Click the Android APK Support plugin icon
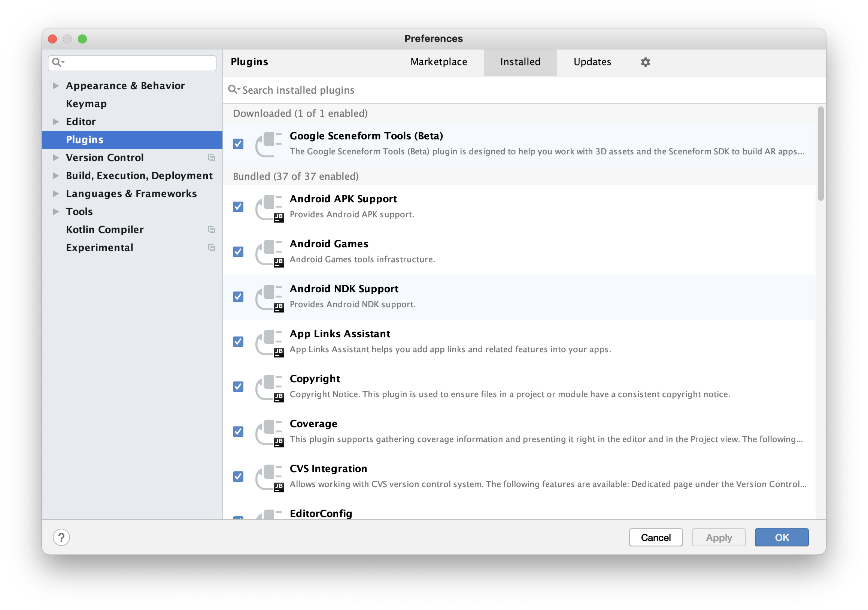868x610 pixels. (269, 207)
